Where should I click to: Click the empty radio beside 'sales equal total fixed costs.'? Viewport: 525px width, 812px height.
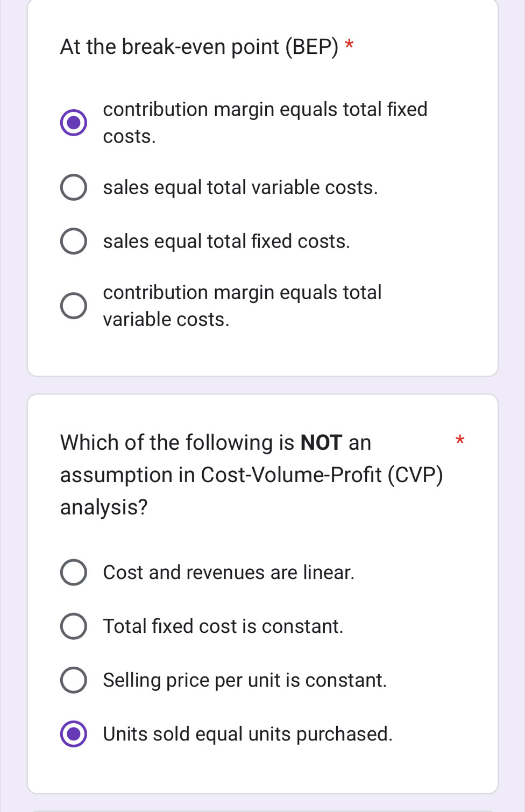tap(74, 241)
